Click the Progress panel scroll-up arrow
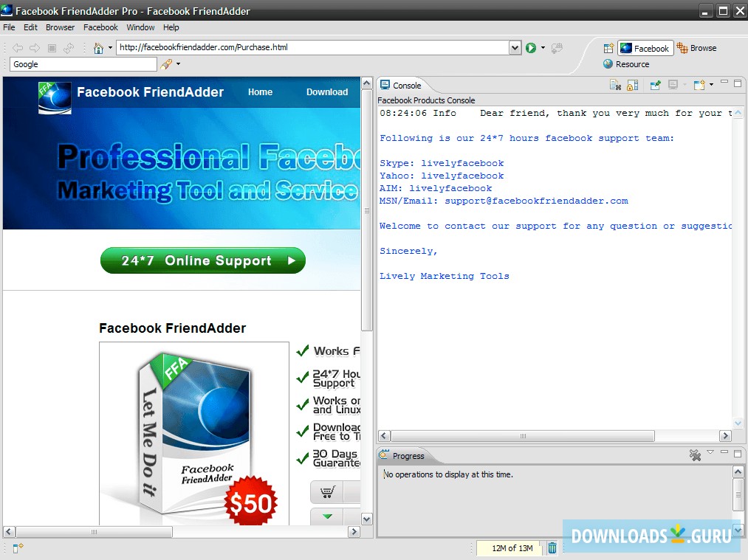Screen dimensions: 748x560 pyautogui.click(x=738, y=471)
